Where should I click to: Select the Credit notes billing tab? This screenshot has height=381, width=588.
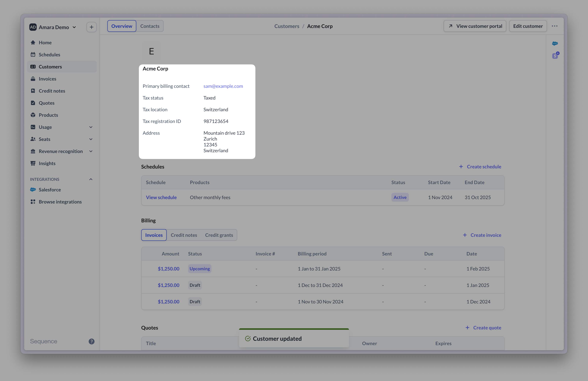tap(184, 235)
